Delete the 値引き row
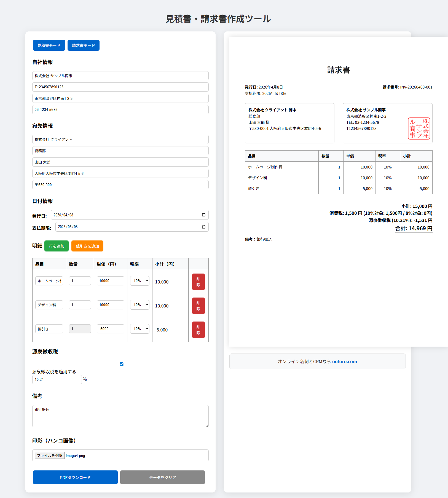Image resolution: width=448 pixels, height=498 pixels. [198, 330]
